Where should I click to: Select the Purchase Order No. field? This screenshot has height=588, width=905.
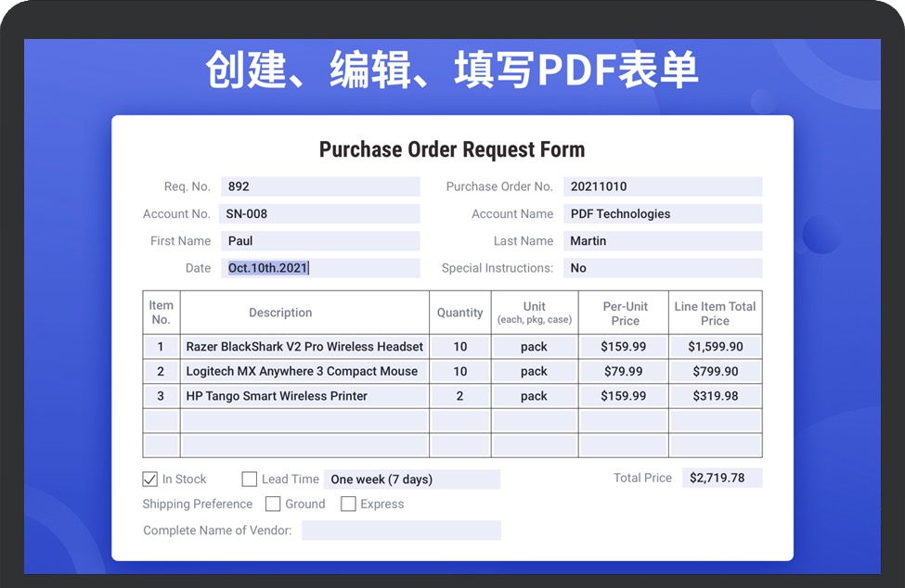tap(663, 186)
